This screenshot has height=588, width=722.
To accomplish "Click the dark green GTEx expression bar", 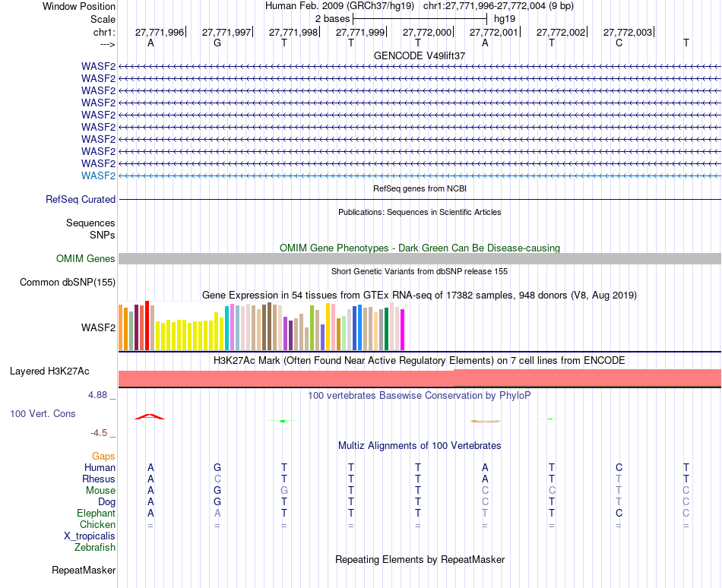I will pos(386,329).
